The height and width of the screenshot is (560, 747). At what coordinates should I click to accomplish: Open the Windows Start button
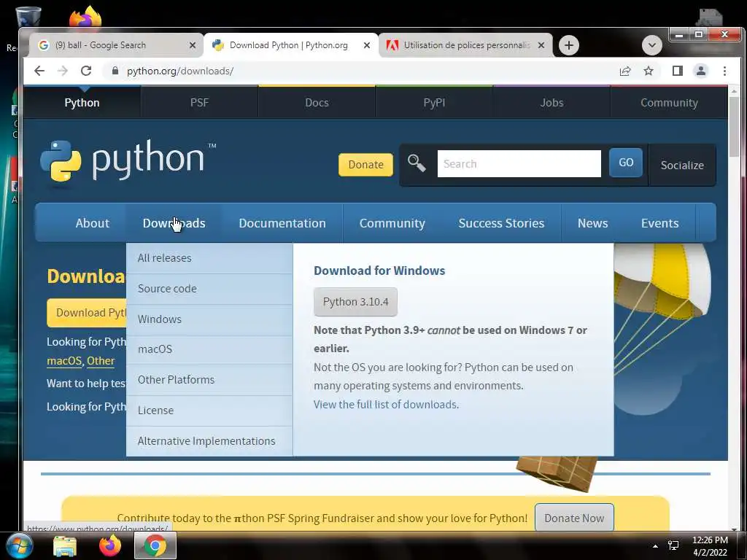[20, 545]
